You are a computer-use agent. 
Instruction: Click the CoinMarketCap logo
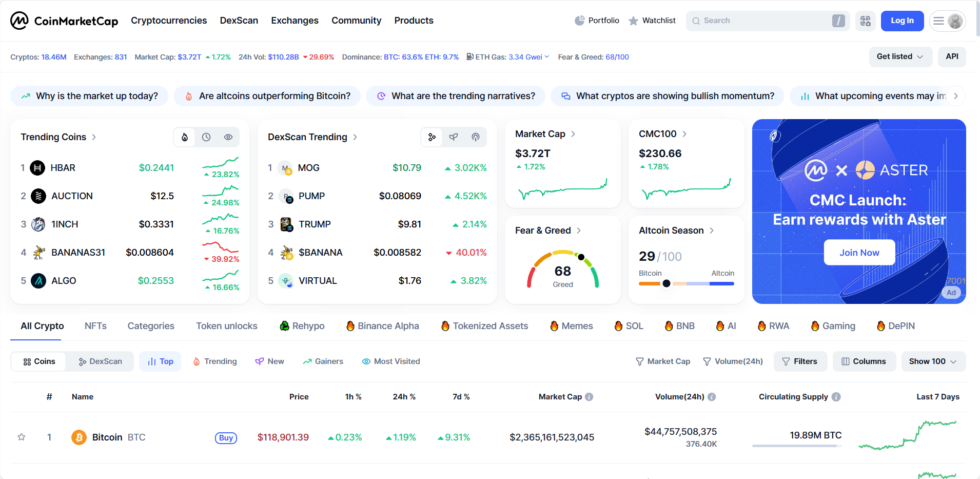pyautogui.click(x=64, y=21)
